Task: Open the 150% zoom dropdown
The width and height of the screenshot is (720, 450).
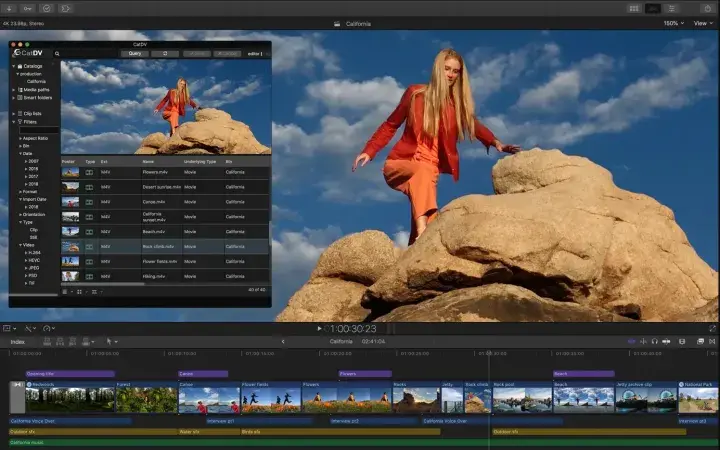Action: pos(671,23)
